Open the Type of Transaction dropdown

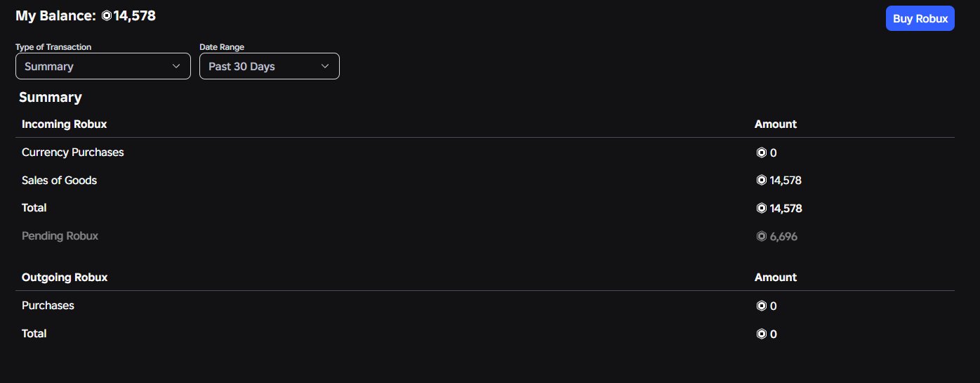[103, 66]
